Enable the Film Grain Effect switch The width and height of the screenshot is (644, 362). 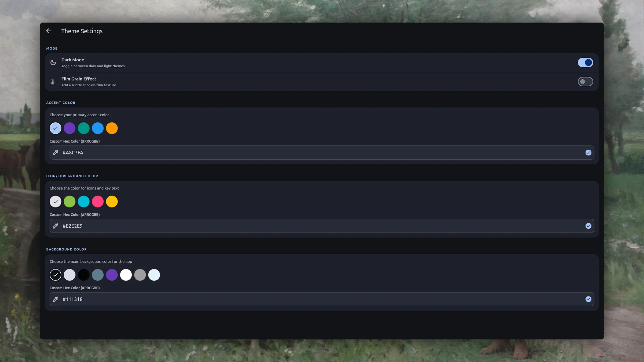coord(585,82)
